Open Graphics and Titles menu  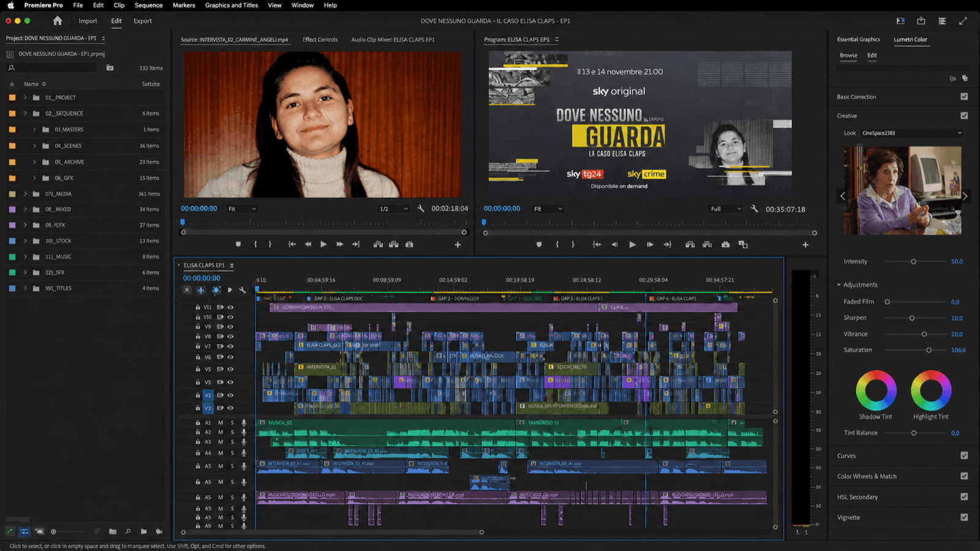[232, 5]
